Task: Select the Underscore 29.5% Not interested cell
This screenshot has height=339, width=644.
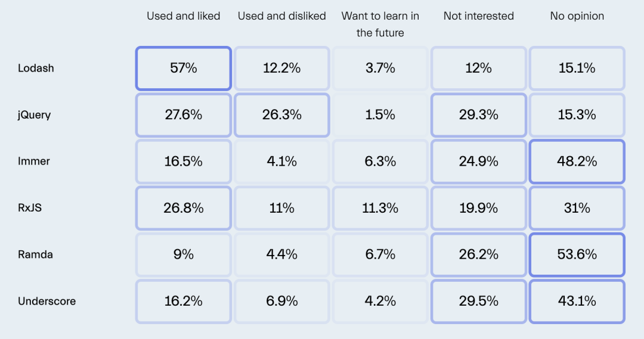Action: coord(478,301)
